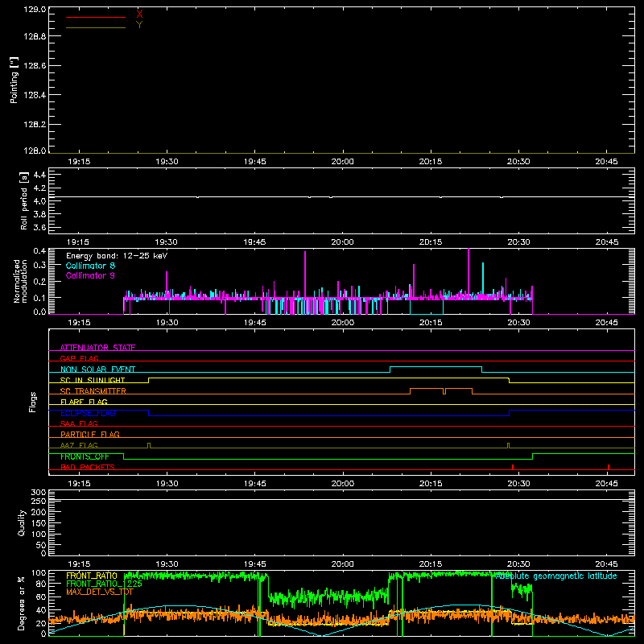Click 20:45 time label under quality panel
644x644 pixels.
(607, 564)
